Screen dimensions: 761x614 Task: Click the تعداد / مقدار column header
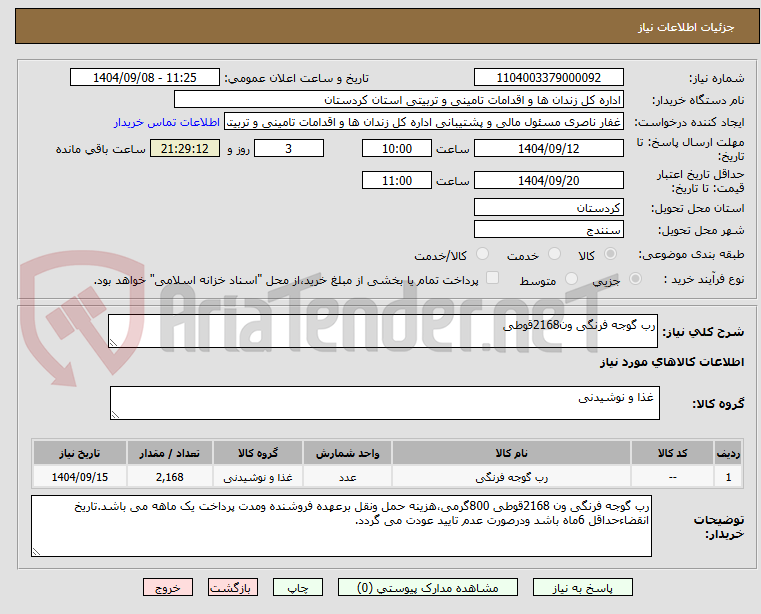tap(170, 453)
